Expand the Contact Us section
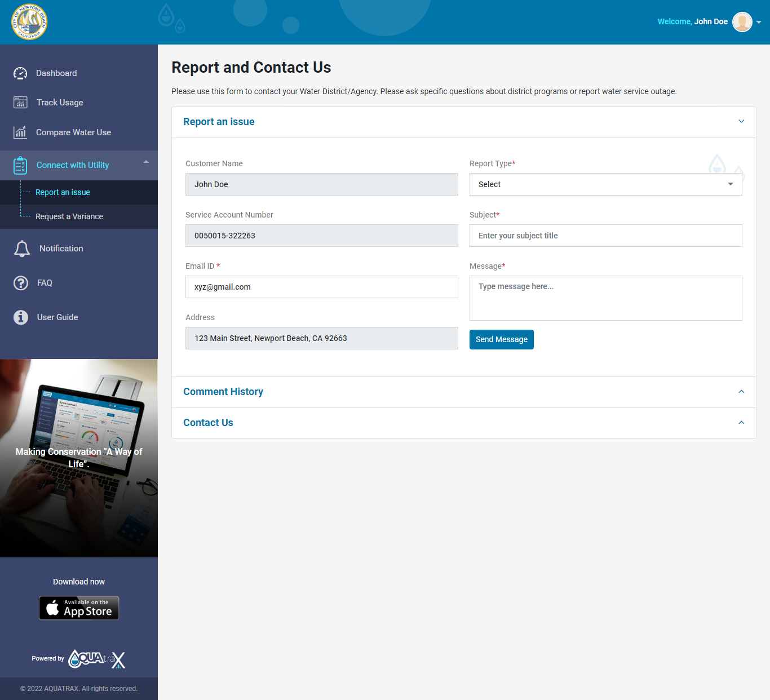Screen dimensions: 770x700 (x=741, y=423)
